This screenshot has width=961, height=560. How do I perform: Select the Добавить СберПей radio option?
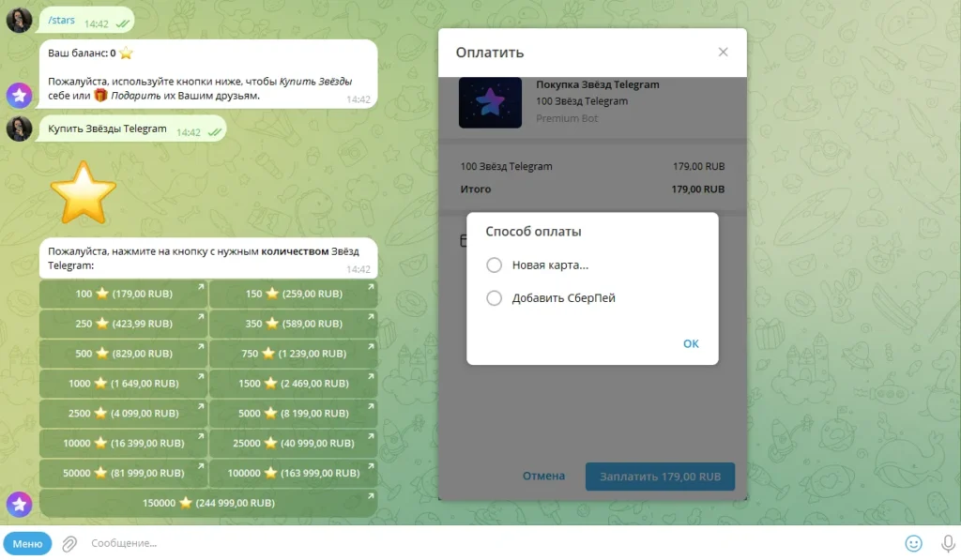click(x=494, y=297)
